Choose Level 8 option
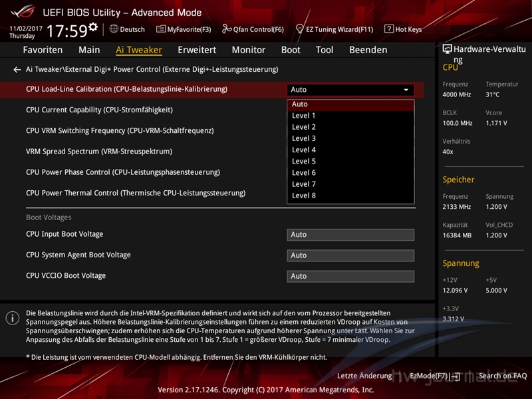The height and width of the screenshot is (399, 532). click(350, 196)
